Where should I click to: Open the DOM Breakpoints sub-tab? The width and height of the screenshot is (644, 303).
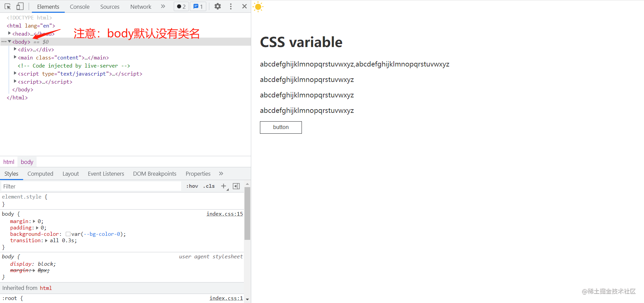pyautogui.click(x=155, y=174)
